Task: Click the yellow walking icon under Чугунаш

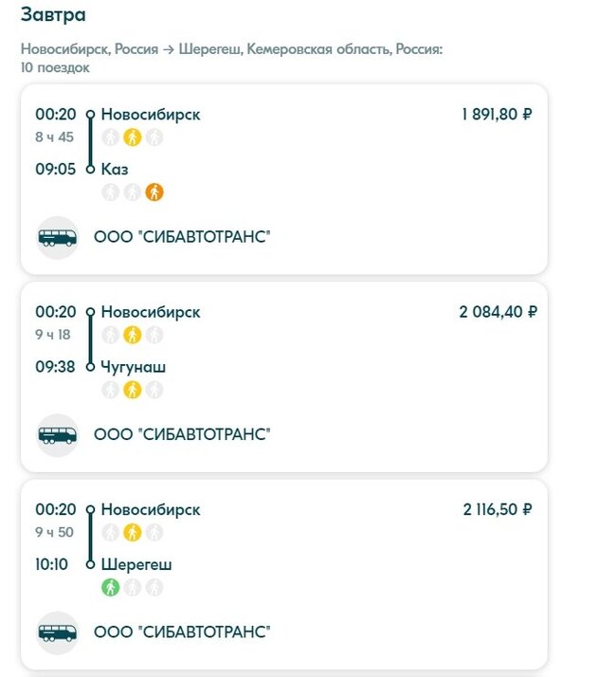Action: pos(133,390)
